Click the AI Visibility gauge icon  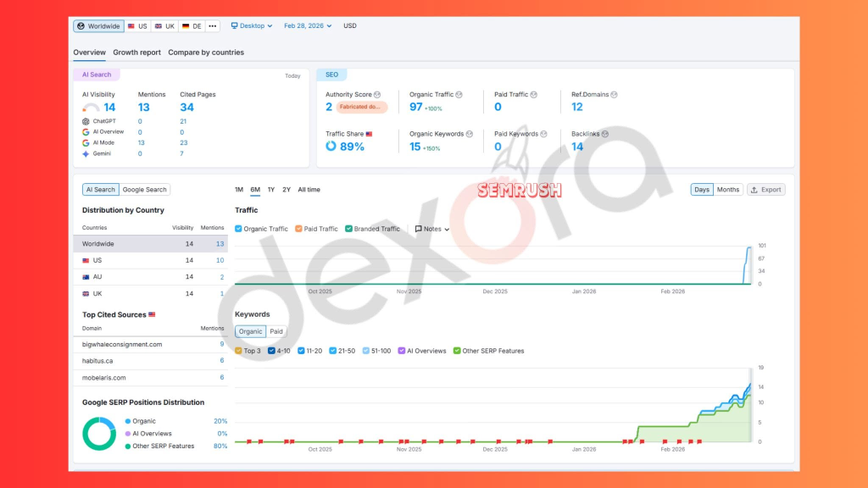pyautogui.click(x=91, y=108)
